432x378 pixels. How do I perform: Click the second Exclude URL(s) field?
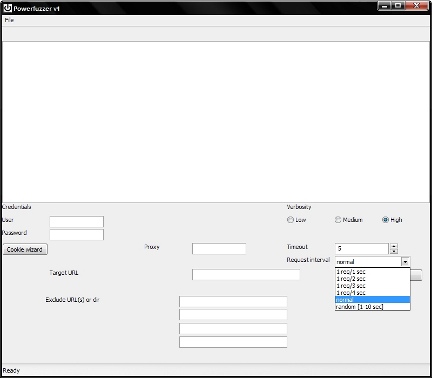click(233, 315)
